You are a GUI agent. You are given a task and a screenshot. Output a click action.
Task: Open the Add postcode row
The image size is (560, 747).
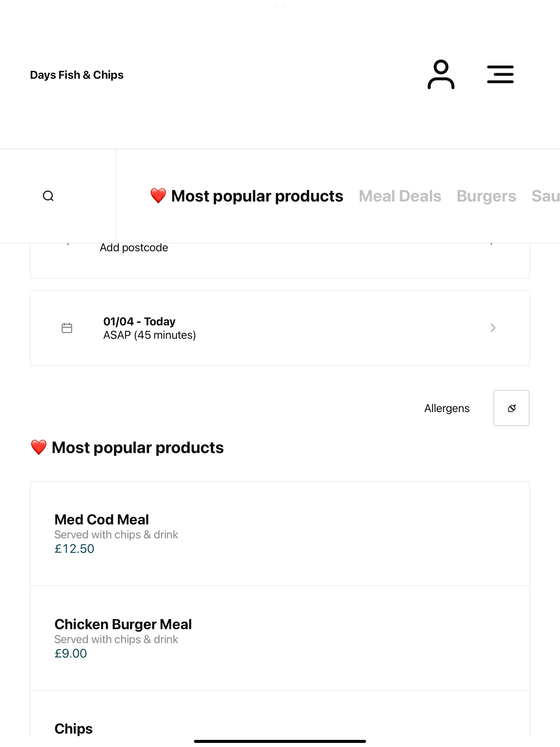coord(280,260)
